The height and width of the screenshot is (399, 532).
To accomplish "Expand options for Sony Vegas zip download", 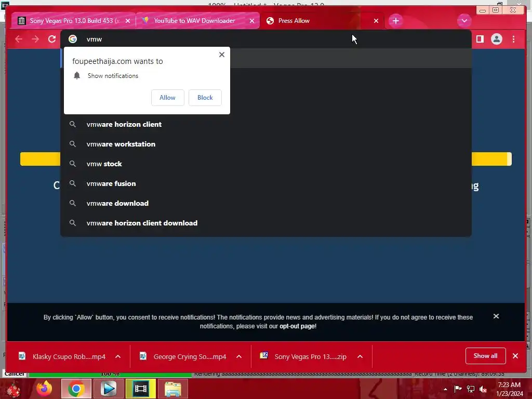I will tap(360, 356).
